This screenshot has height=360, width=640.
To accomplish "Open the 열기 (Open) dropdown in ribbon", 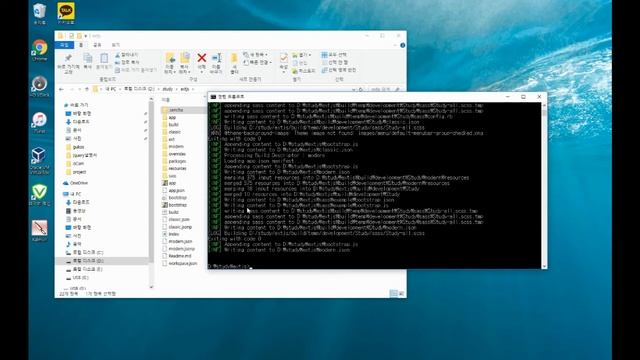I will 302,55.
